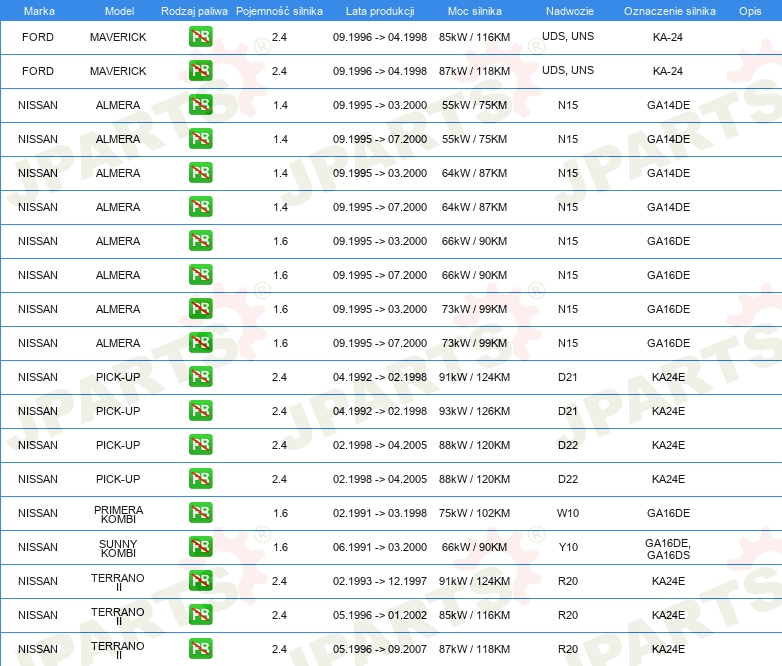Image resolution: width=782 pixels, height=666 pixels.
Task: Click fuel icon in Pick-Up 93kW row
Action: (200, 411)
